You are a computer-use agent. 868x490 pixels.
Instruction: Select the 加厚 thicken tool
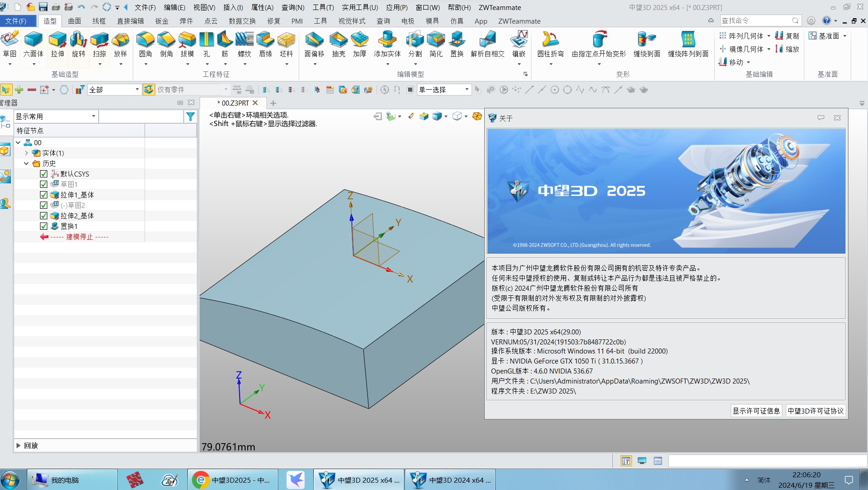click(x=360, y=44)
